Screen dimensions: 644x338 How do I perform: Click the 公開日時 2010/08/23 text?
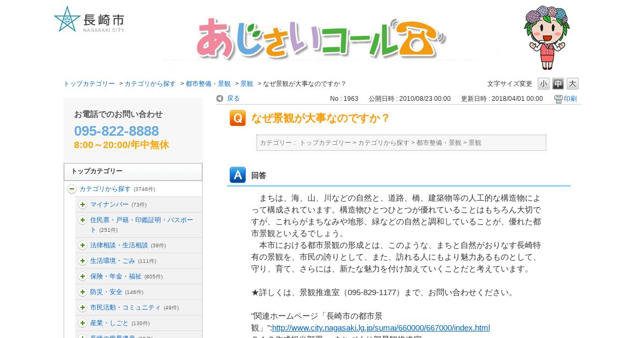pyautogui.click(x=409, y=99)
